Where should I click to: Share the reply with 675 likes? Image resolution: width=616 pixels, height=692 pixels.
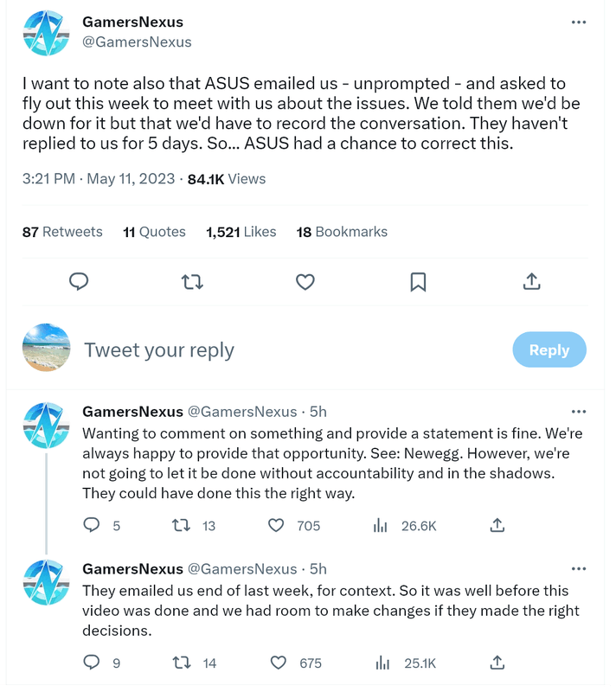(497, 663)
